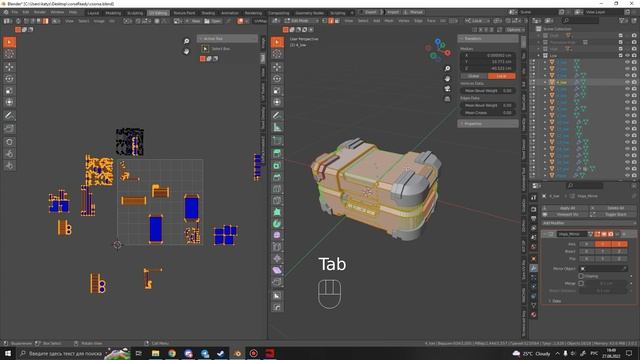Screen dimensions: 640x360
Task: Click the zoom magnifier in the UV editor
Action: (x=187, y=41)
